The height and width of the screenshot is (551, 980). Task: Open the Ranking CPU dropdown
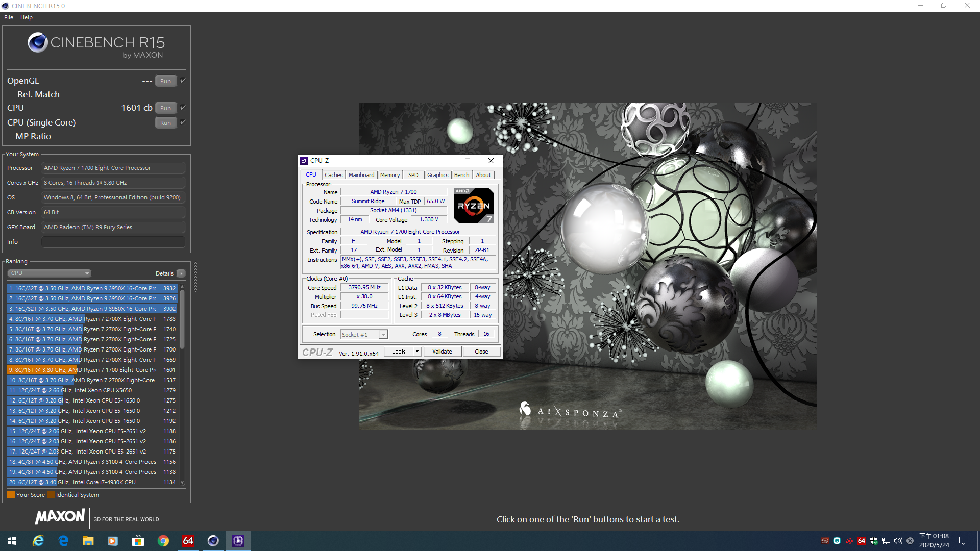click(50, 273)
